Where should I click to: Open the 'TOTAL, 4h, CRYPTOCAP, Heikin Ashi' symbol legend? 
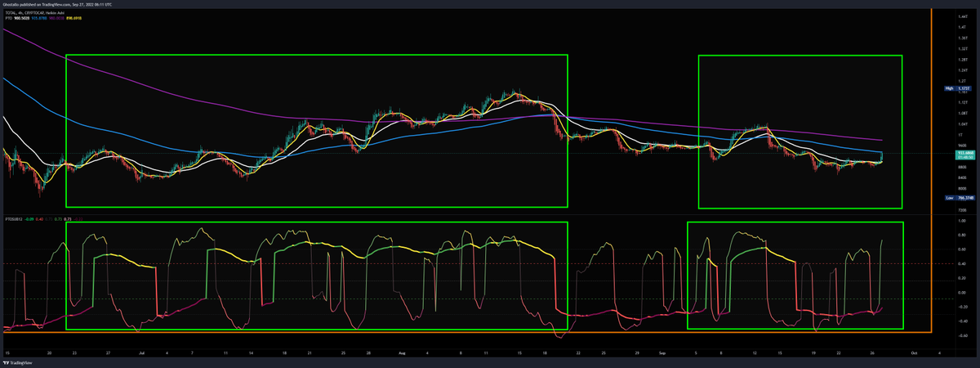(x=34, y=13)
